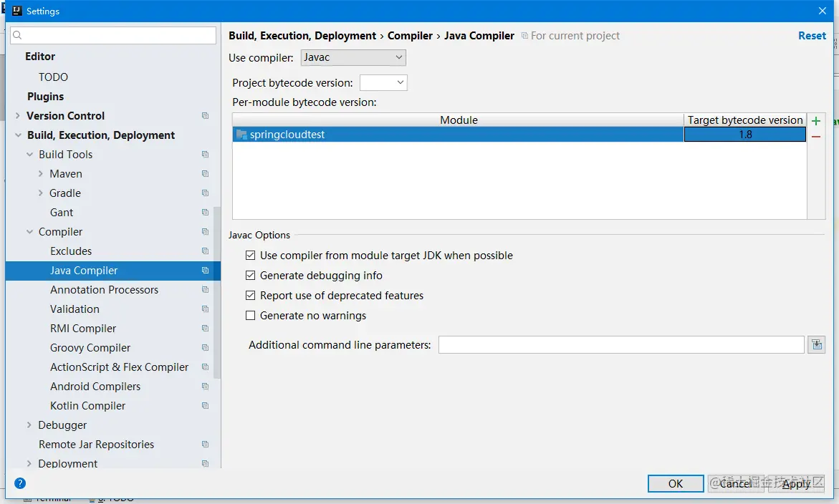The image size is (839, 504).
Task: Click project-level icon next to Deployment
Action: click(x=205, y=463)
